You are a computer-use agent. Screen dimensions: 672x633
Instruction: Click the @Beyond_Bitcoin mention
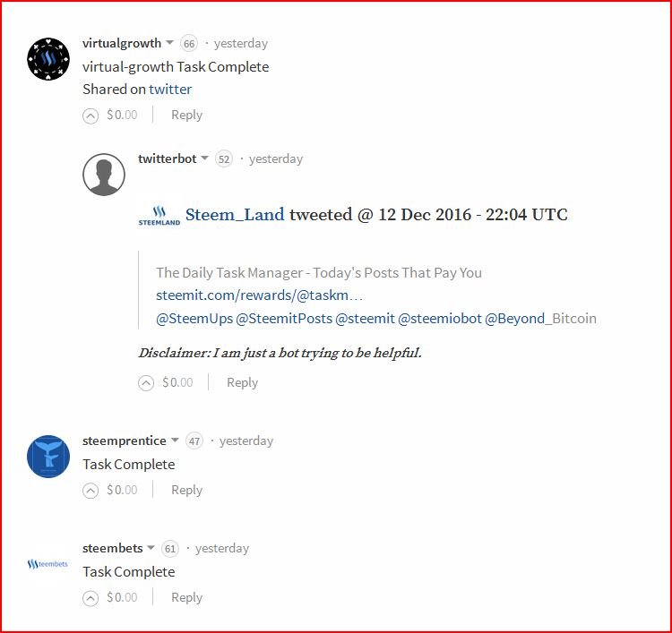pos(540,319)
